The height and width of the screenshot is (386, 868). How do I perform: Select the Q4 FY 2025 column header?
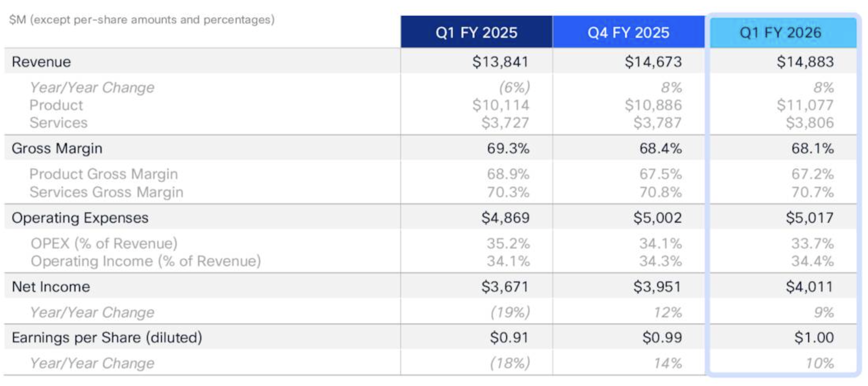[628, 33]
